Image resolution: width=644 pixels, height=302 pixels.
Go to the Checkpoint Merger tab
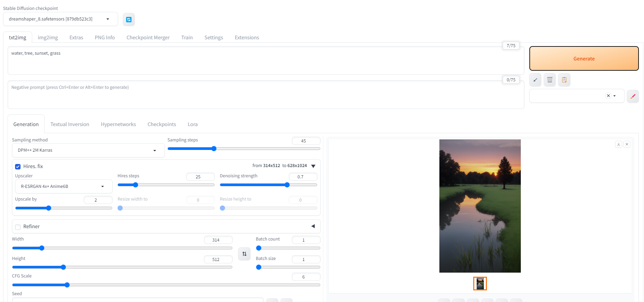click(x=148, y=38)
